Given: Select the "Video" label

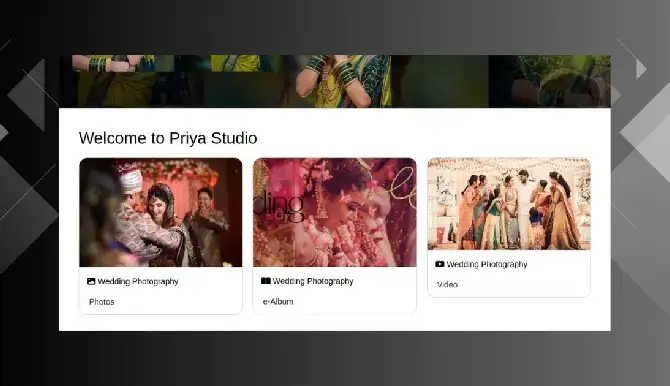Looking at the screenshot, I should pos(447,284).
